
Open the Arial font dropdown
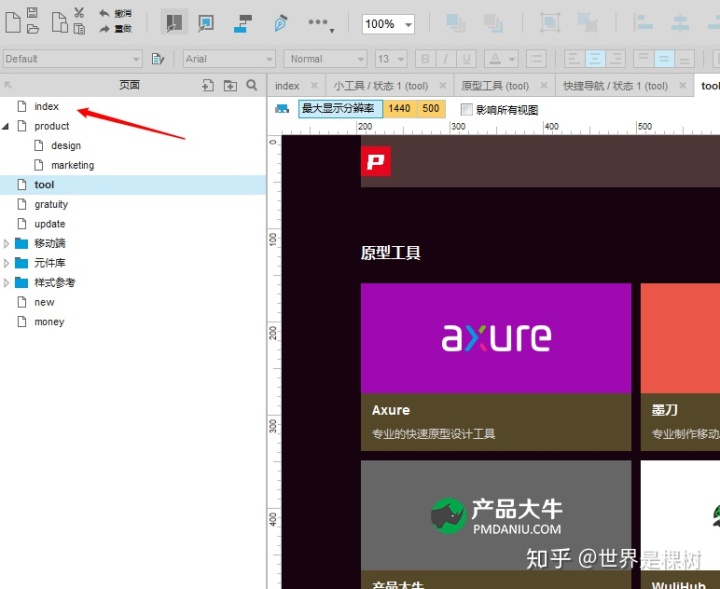229,59
